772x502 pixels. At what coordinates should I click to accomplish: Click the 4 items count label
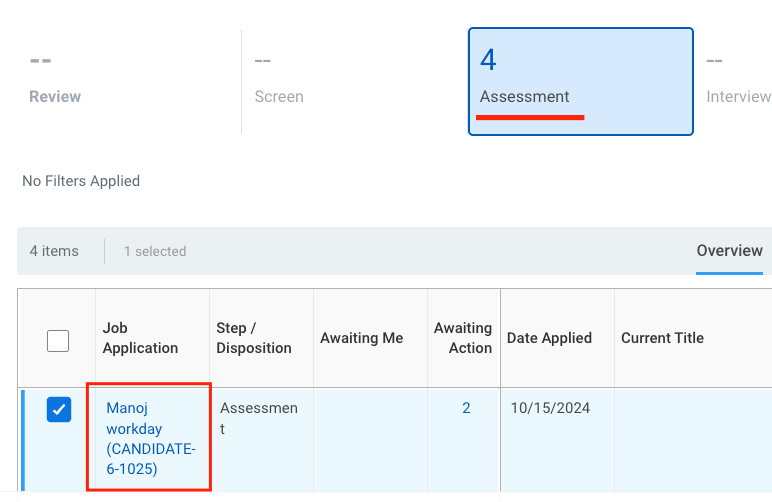[54, 251]
